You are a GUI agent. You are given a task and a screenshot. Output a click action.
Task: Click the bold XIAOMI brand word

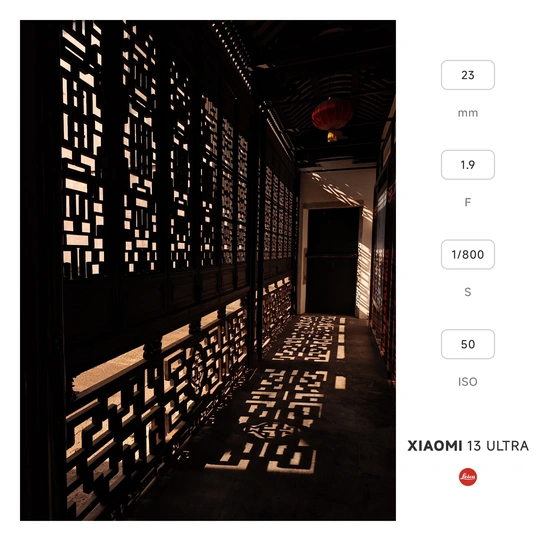pyautogui.click(x=435, y=446)
